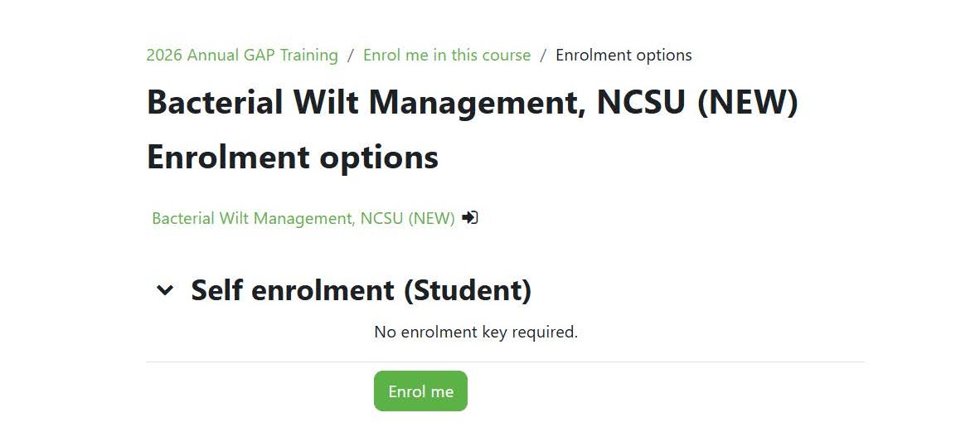This screenshot has height=437, width=980.
Task: Click the No enrolment key required text
Action: [476, 333]
